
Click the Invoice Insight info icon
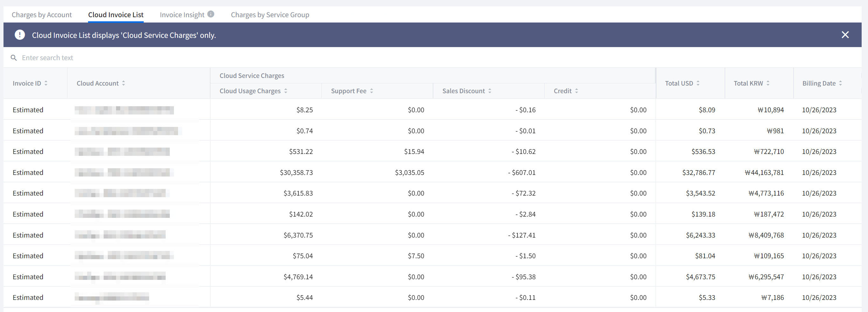(x=210, y=14)
